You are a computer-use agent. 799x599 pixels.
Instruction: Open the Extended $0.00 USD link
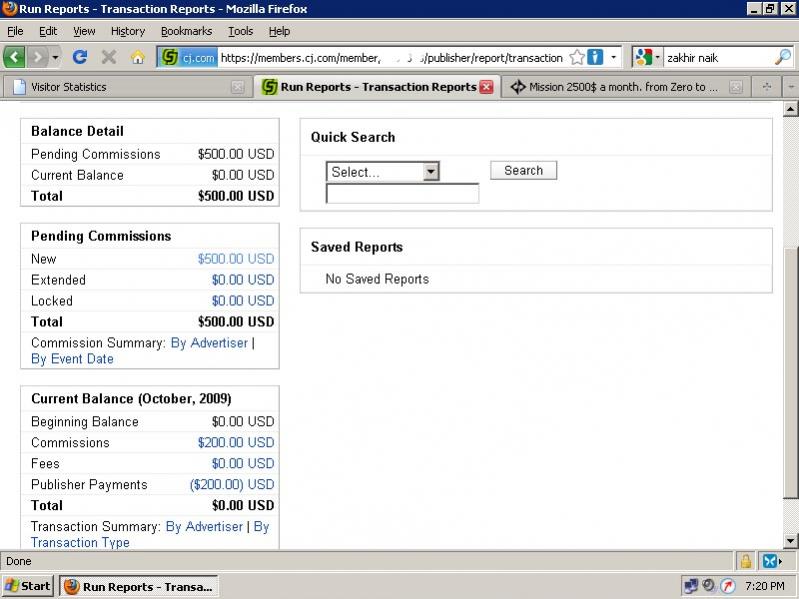pos(243,280)
